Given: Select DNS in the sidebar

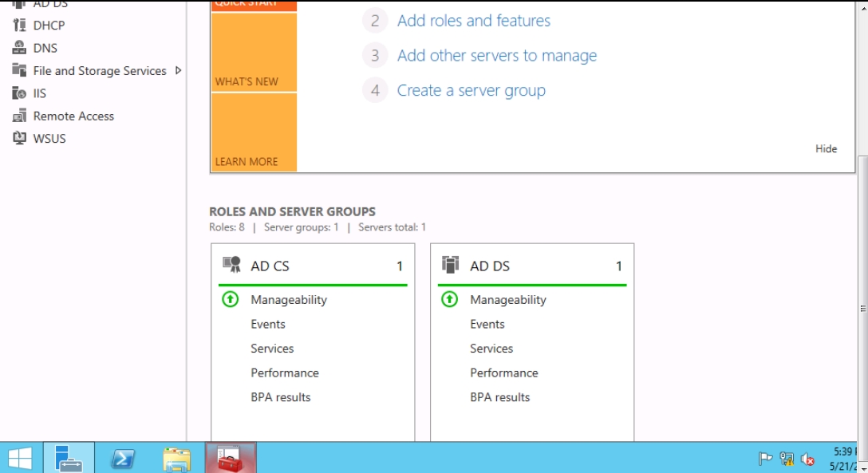Looking at the screenshot, I should pyautogui.click(x=45, y=48).
